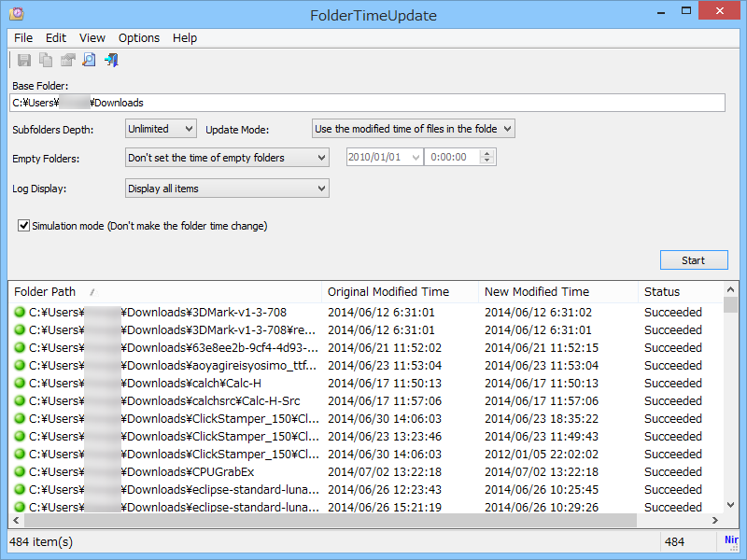The height and width of the screenshot is (560, 747).
Task: Click the NirSoft link in the status bar
Action: coord(731,540)
